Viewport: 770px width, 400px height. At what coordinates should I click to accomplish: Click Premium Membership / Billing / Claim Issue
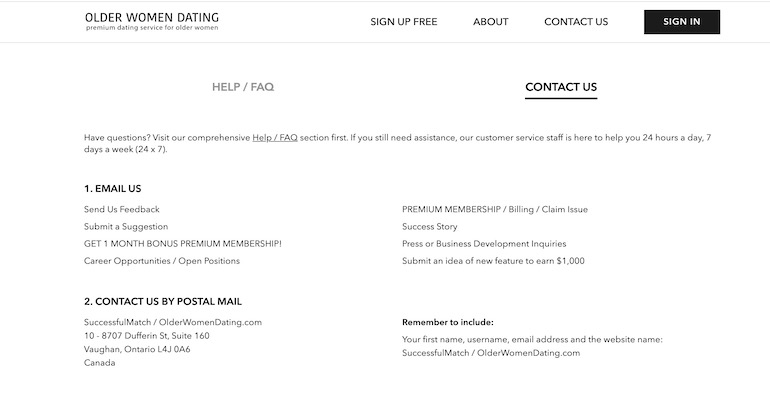point(495,210)
